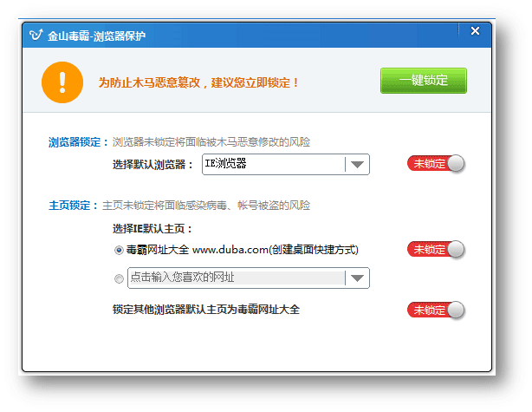Click the 创建桌面快捷方式 link
Viewport: 532px width, 412px height.
[x=315, y=250]
